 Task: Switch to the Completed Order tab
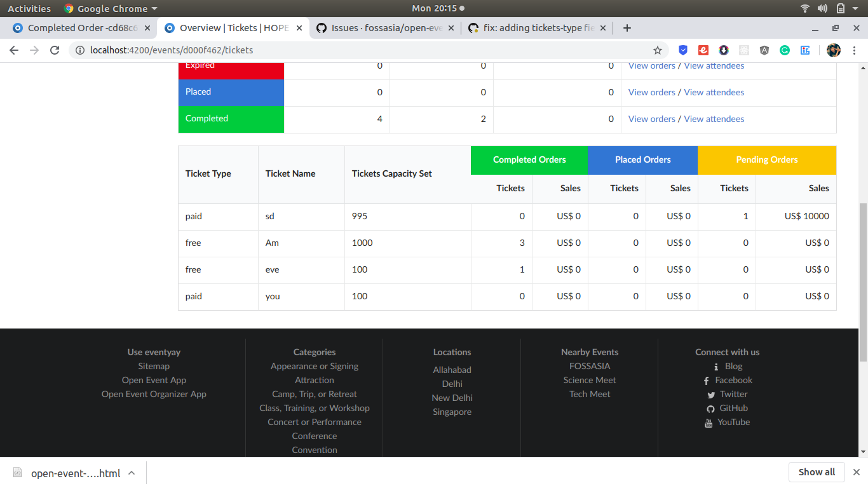(x=76, y=28)
